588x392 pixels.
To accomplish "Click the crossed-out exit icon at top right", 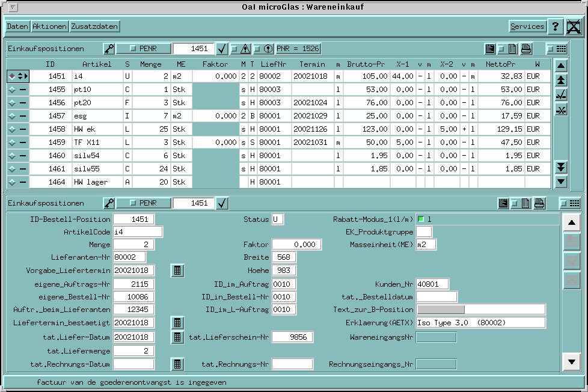I will pyautogui.click(x=574, y=26).
